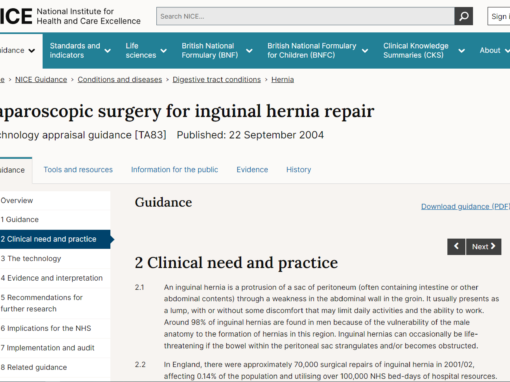
Task: Click the page title about inguinal hernia repair
Action: [187, 111]
